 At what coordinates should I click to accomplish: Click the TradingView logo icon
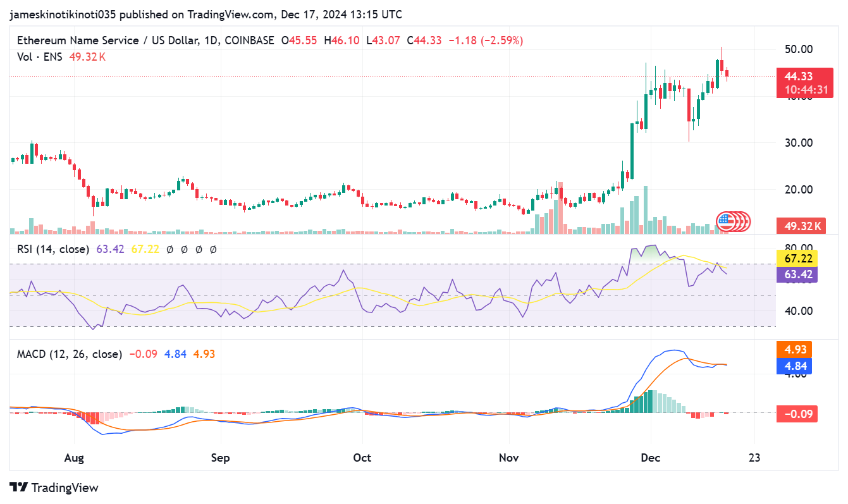click(x=18, y=488)
